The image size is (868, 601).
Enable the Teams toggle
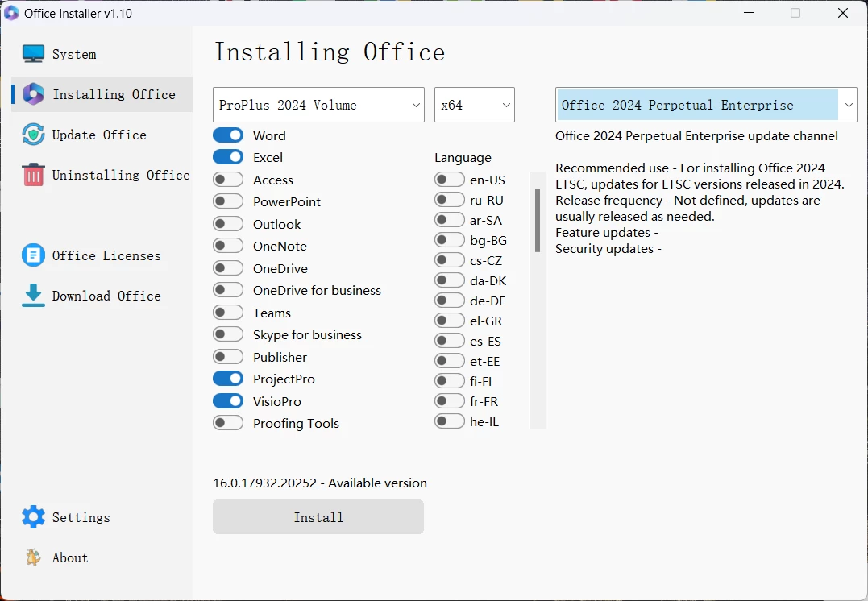[x=228, y=312]
